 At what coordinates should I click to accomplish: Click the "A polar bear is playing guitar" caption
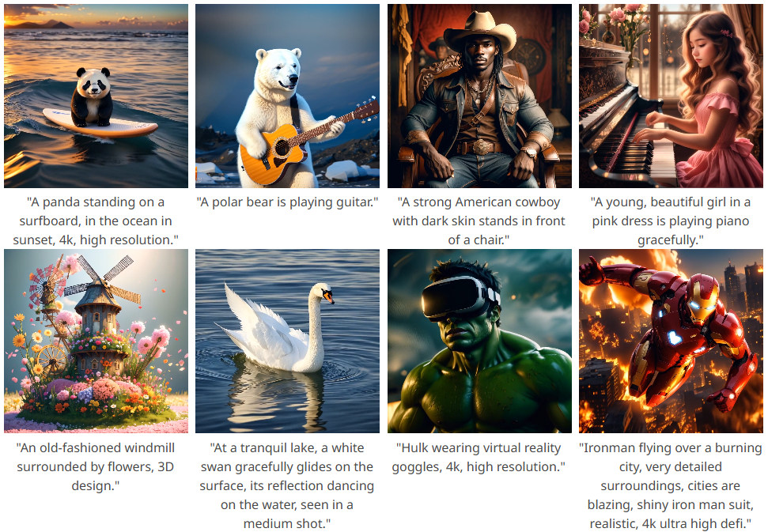click(288, 202)
